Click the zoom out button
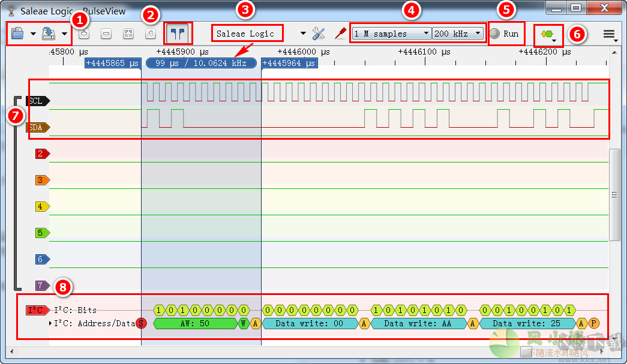 pos(106,34)
